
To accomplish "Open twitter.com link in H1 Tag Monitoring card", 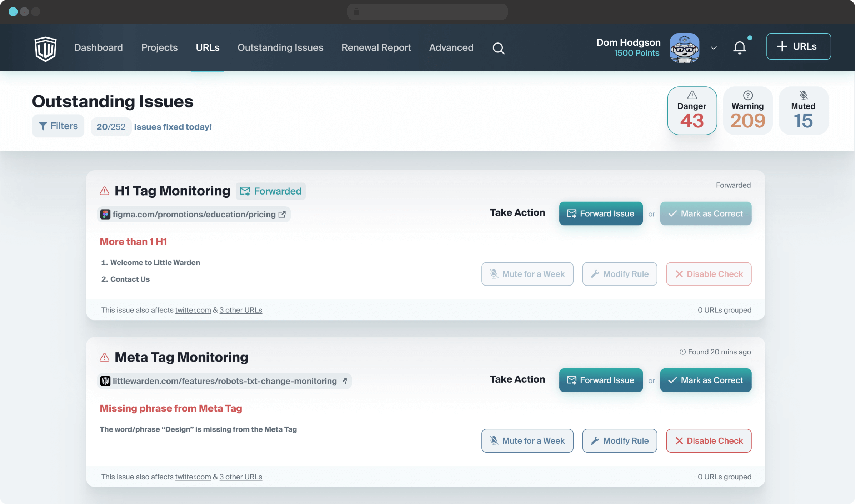I will [x=193, y=310].
